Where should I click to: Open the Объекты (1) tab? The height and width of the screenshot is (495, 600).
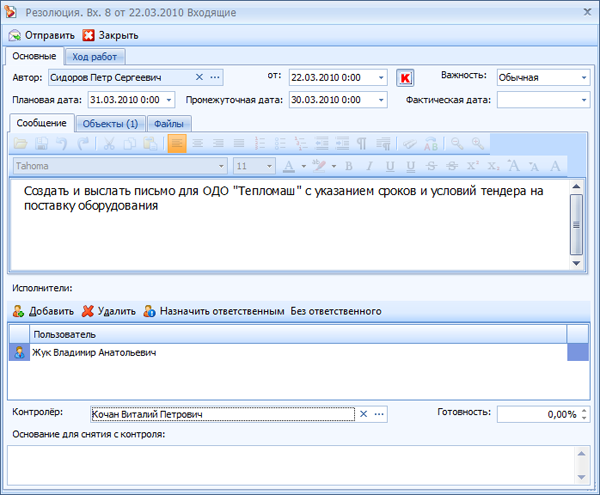coord(110,124)
